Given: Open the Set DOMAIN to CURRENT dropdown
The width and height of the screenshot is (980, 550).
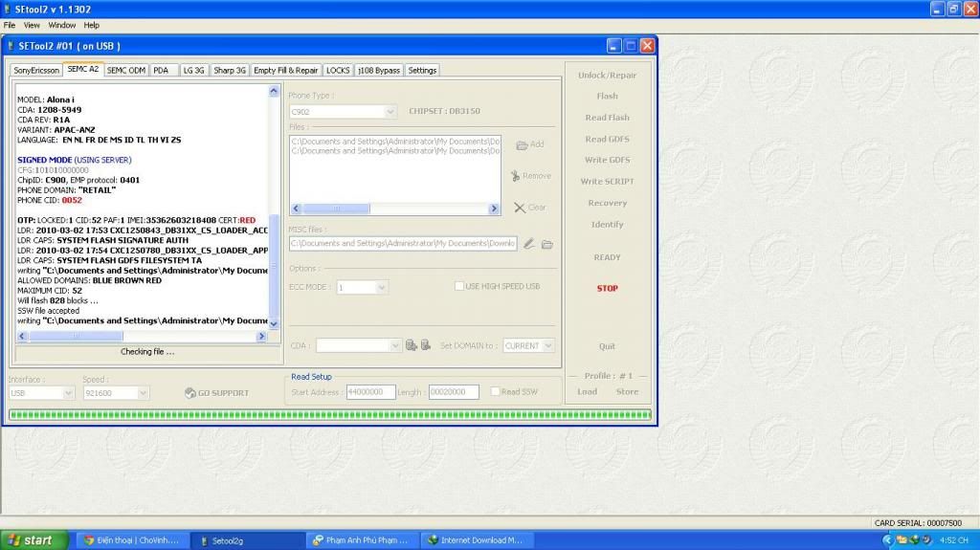Looking at the screenshot, I should pos(548,345).
